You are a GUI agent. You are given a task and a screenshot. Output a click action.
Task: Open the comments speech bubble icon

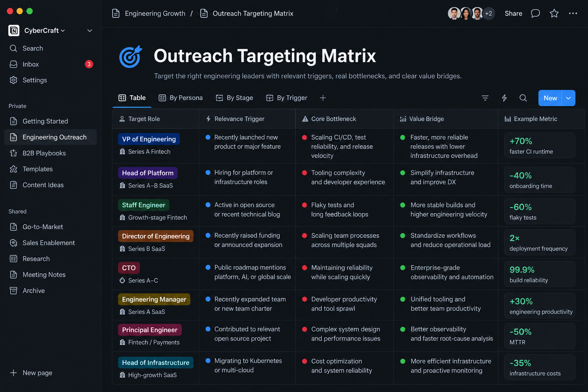(535, 13)
